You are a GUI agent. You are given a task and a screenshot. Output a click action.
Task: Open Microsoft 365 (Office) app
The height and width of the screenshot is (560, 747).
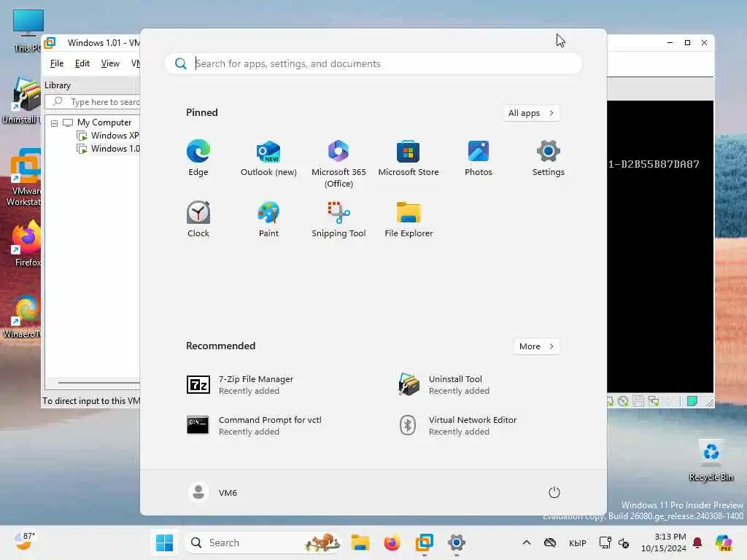coord(338,164)
